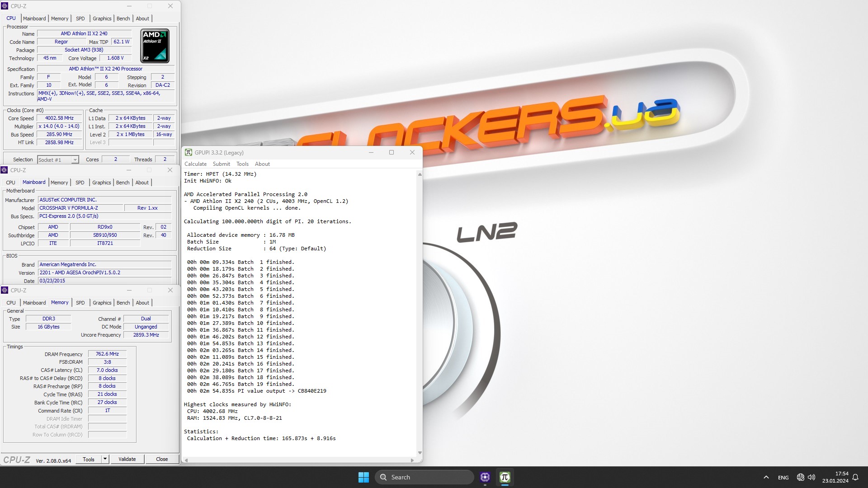Expand the Tools dropdown arrow in CPU-Z
Screen dimensions: 868x488
105,459
